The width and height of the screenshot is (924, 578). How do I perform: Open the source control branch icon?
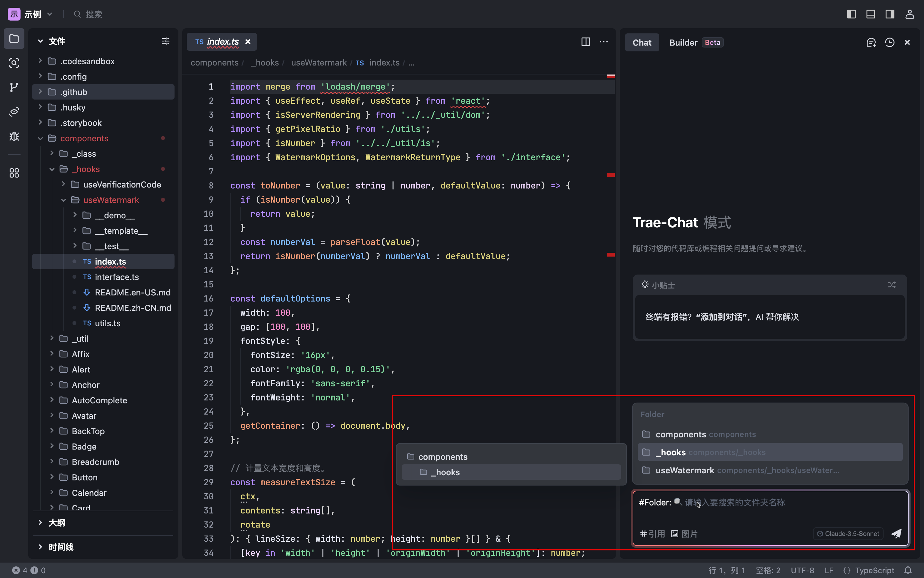pyautogui.click(x=14, y=88)
